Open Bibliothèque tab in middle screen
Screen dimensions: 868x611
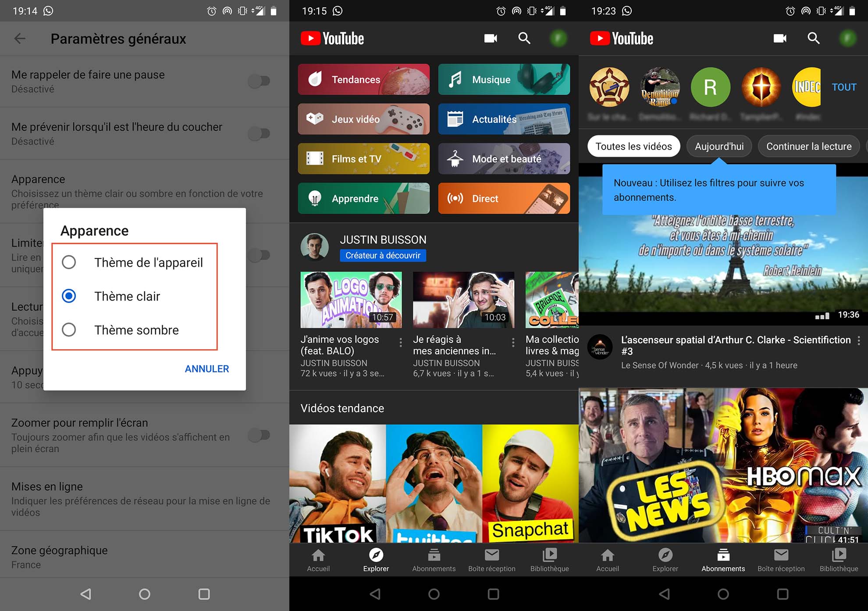click(x=550, y=560)
